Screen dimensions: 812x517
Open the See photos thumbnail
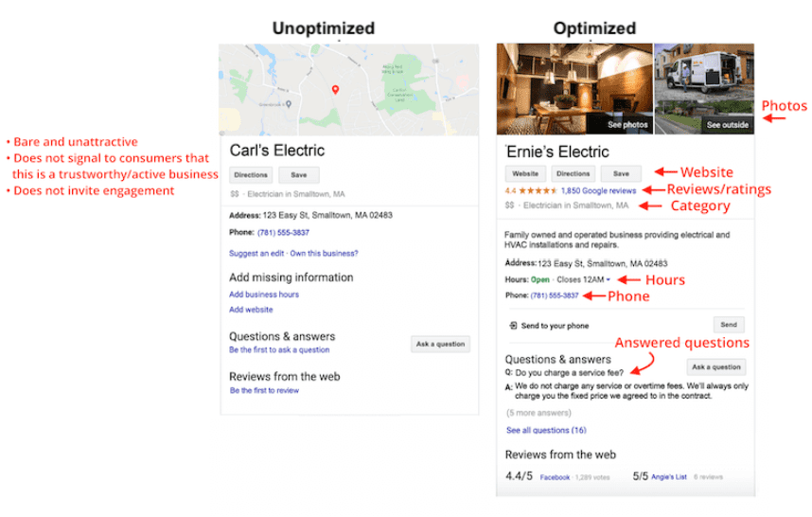[574, 88]
